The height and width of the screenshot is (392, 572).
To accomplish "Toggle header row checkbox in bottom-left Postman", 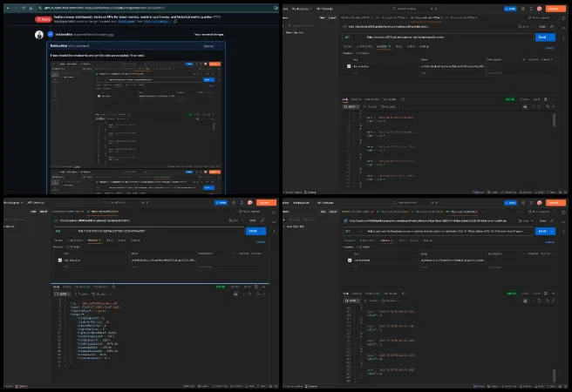I will pyautogui.click(x=60, y=260).
